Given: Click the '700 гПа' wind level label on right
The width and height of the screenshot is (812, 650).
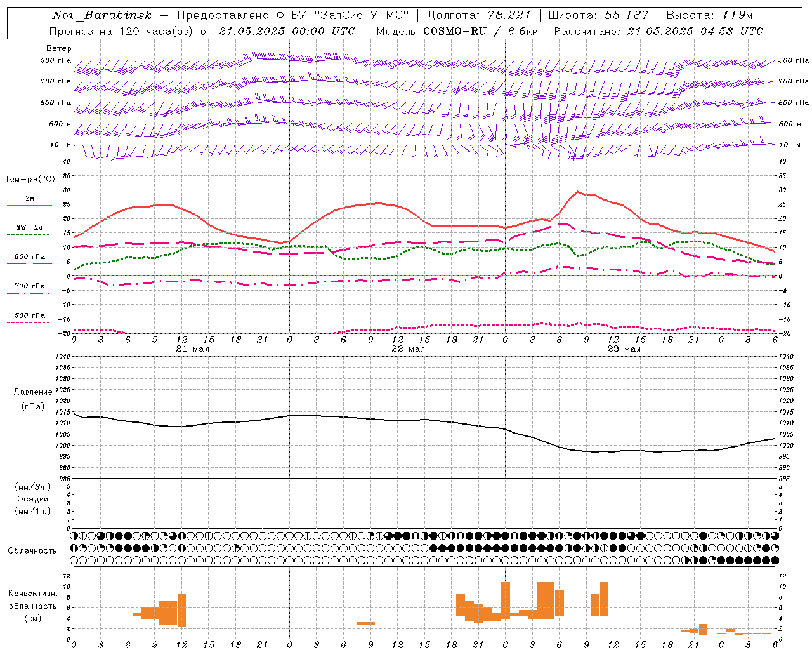Looking at the screenshot, I should [794, 81].
